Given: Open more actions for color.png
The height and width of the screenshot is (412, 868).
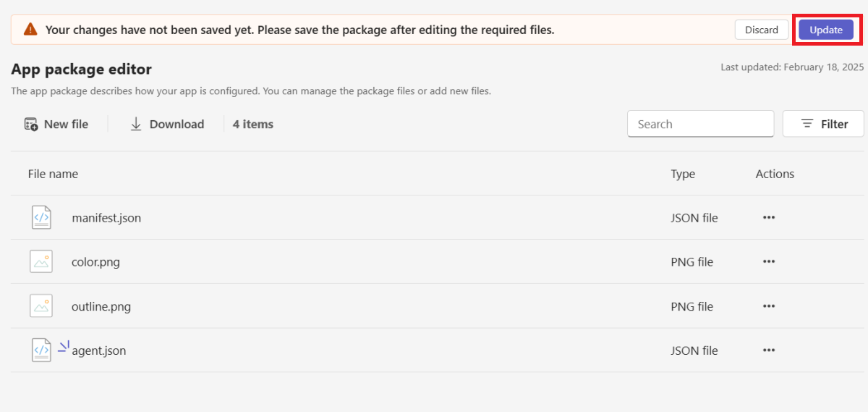Looking at the screenshot, I should [769, 261].
